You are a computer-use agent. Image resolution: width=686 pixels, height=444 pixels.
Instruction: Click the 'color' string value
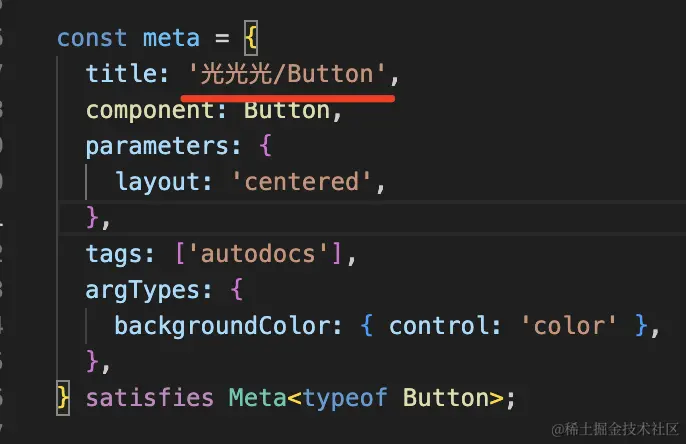point(569,326)
